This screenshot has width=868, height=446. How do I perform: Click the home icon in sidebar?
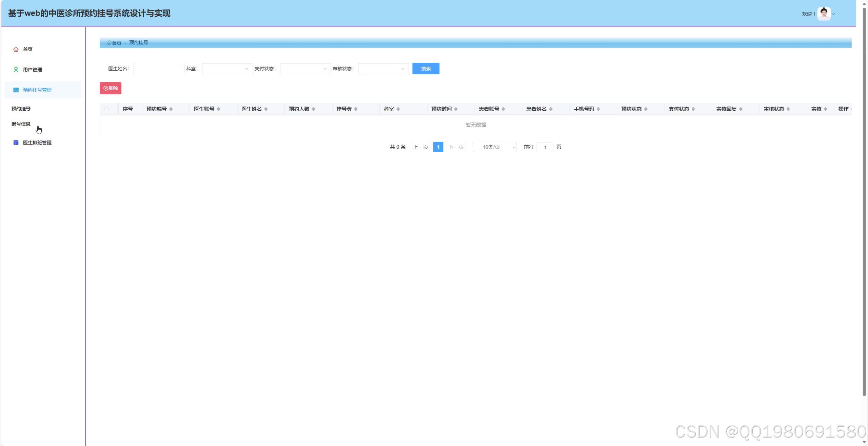coord(16,49)
